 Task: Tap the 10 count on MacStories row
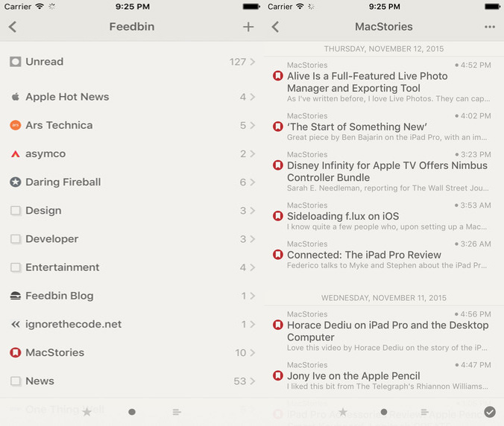[240, 352]
